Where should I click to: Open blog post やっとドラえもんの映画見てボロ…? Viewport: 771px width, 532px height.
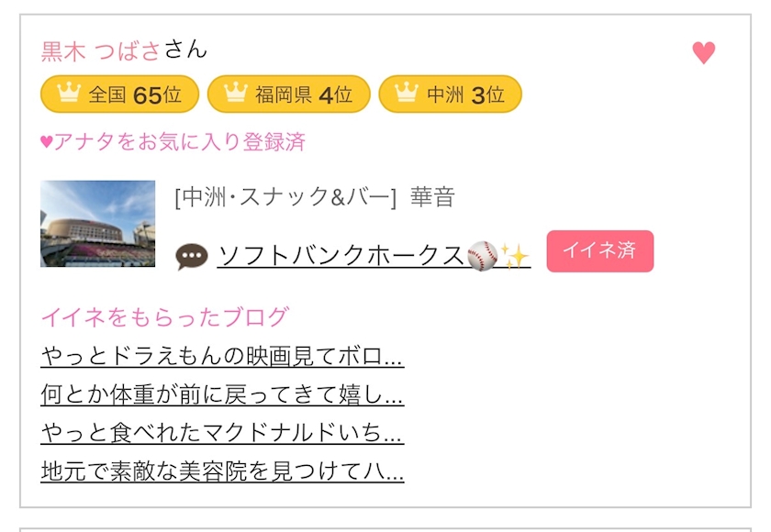tap(222, 356)
